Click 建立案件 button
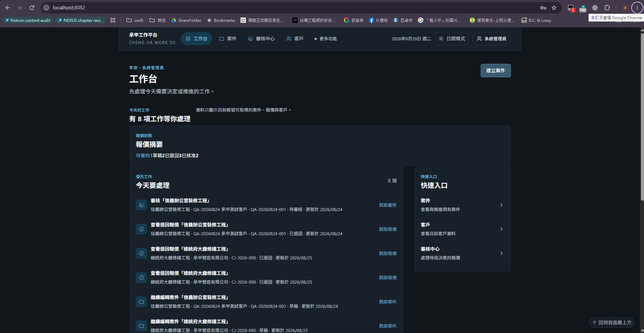This screenshot has width=644, height=333. click(x=496, y=71)
